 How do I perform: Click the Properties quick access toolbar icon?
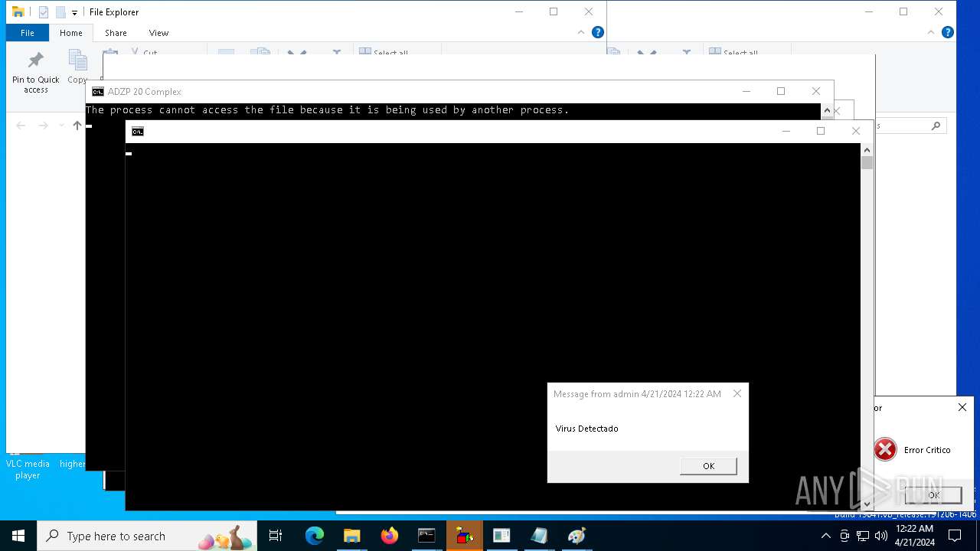44,12
